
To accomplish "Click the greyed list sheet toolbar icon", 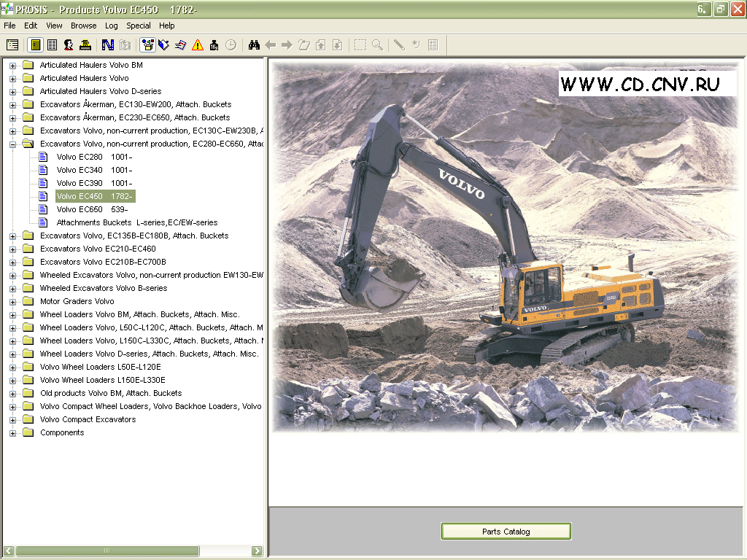I will pyautogui.click(x=433, y=45).
